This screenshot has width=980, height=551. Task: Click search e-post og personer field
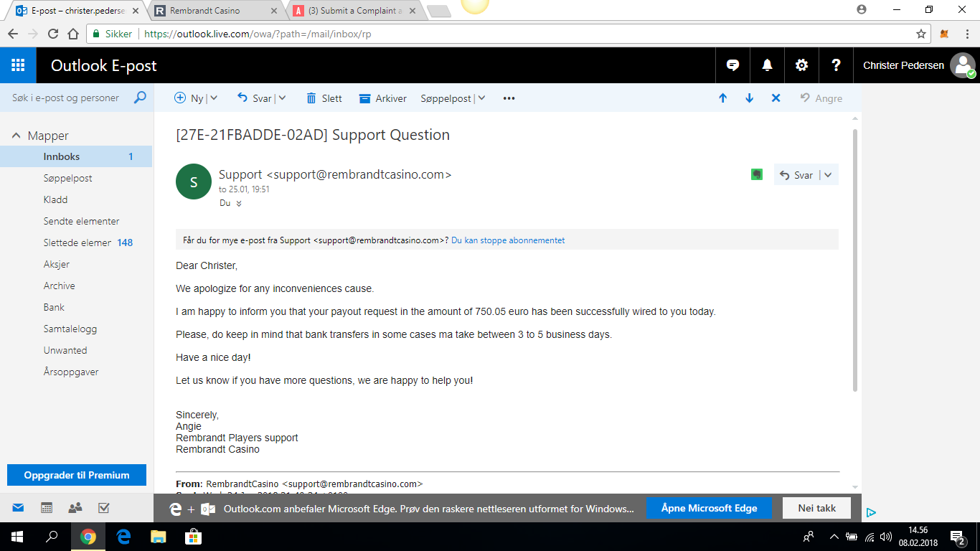(x=66, y=98)
